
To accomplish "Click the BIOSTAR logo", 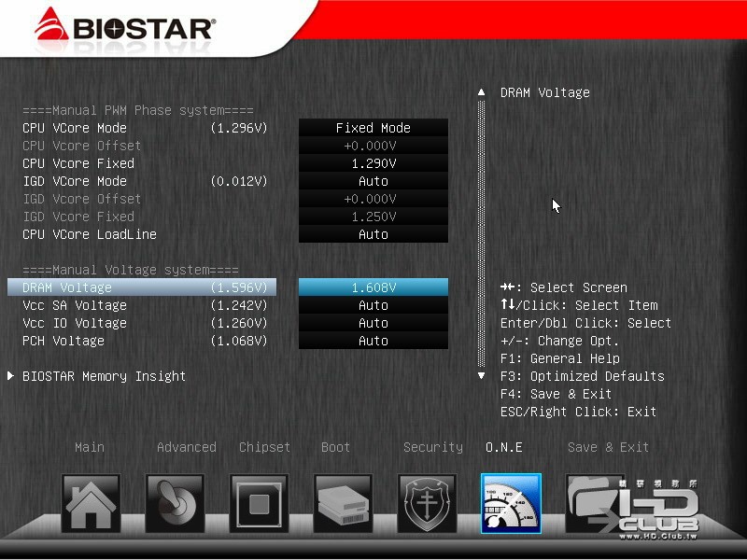I will [x=125, y=26].
